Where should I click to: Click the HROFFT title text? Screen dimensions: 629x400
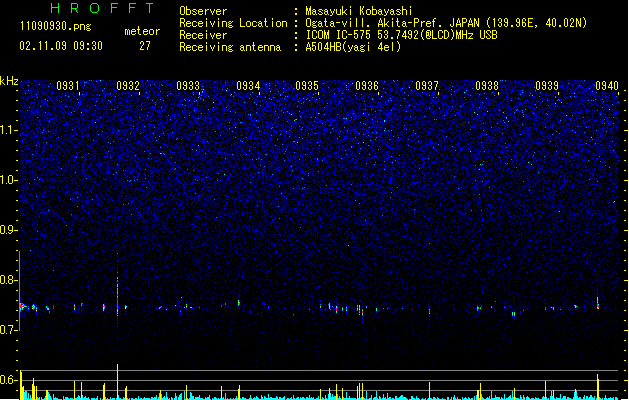[102, 8]
